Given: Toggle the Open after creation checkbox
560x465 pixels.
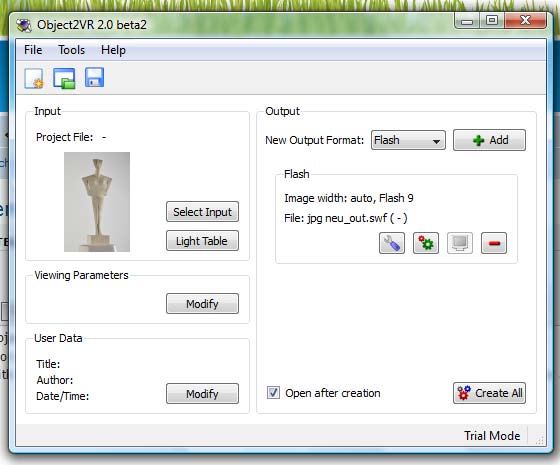Looking at the screenshot, I should click(274, 393).
